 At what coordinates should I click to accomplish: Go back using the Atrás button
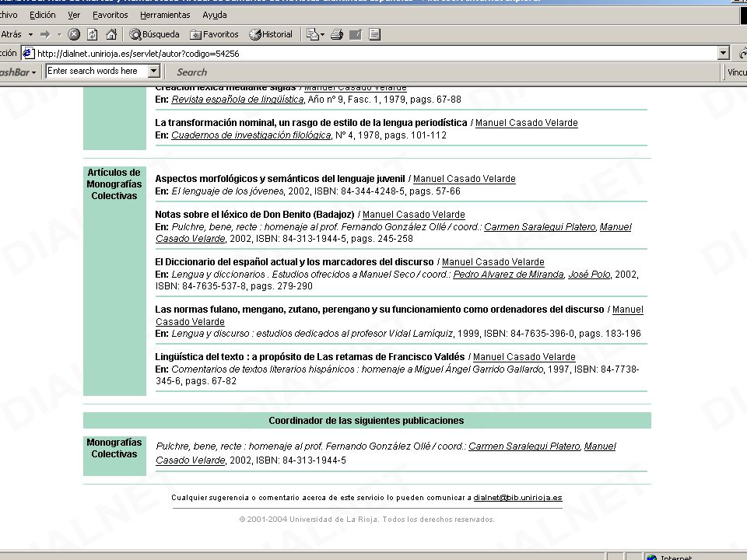(10, 34)
